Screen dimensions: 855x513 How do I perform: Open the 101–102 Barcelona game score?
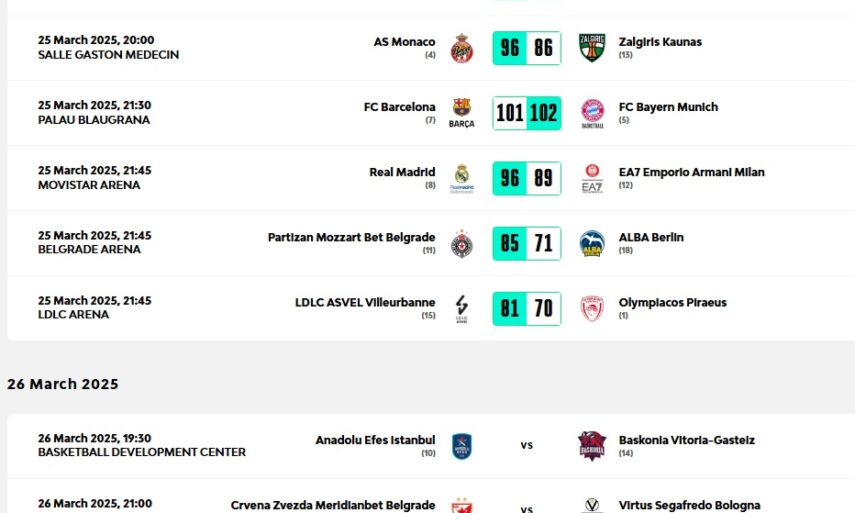(526, 113)
